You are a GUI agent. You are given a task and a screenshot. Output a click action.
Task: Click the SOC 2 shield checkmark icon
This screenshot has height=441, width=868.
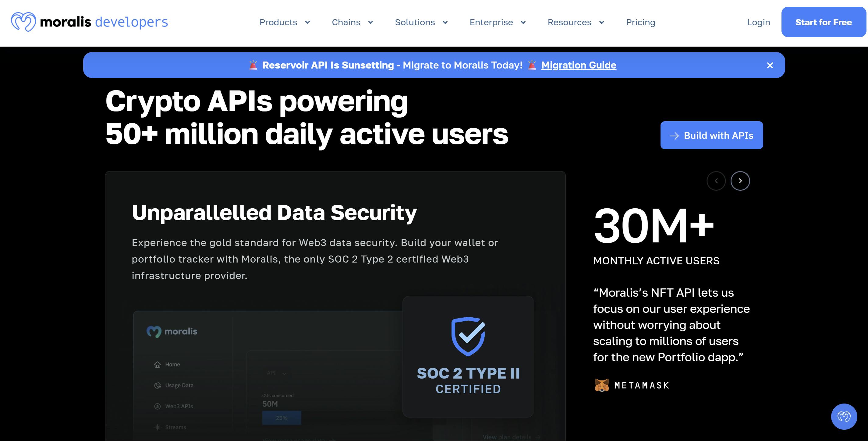(x=468, y=336)
